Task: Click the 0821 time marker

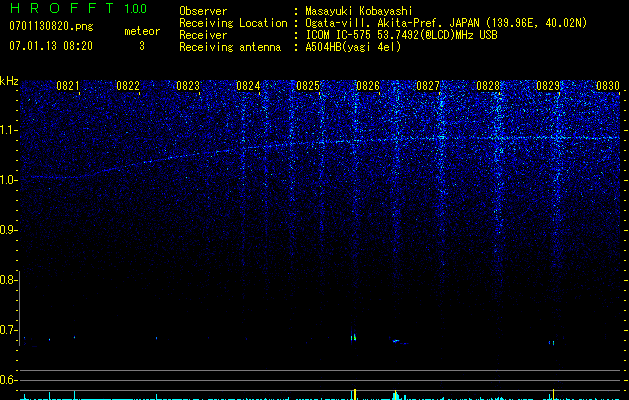Action: 68,86
